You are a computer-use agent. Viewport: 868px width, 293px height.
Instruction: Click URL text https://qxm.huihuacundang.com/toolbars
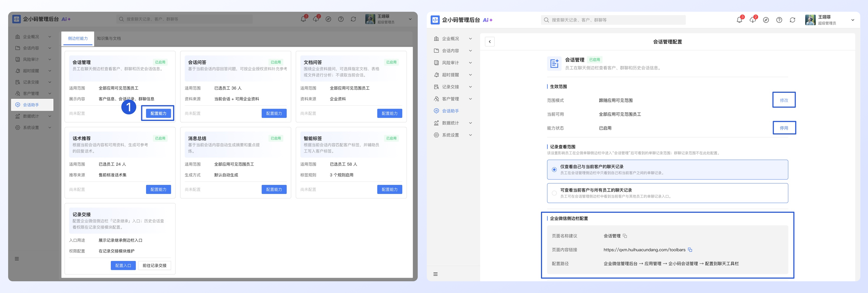click(x=644, y=250)
